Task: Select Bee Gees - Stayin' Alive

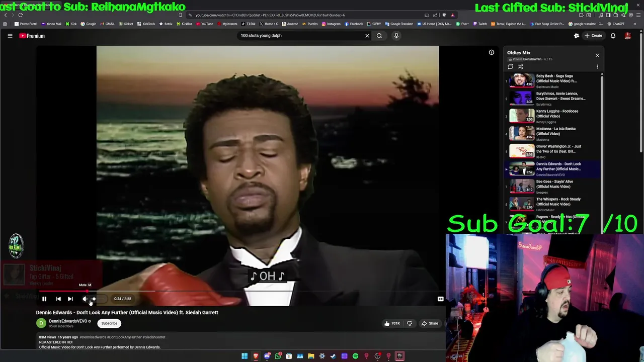Action: tap(552, 187)
